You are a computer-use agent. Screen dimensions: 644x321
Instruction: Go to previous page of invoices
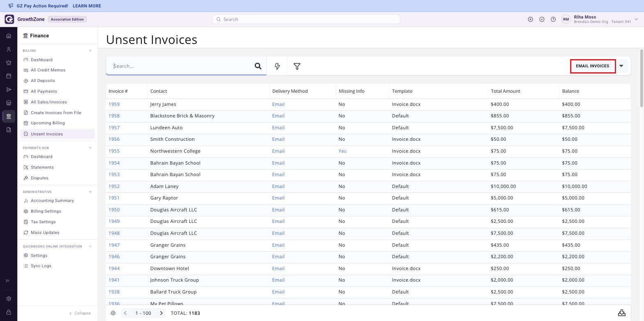coord(125,313)
